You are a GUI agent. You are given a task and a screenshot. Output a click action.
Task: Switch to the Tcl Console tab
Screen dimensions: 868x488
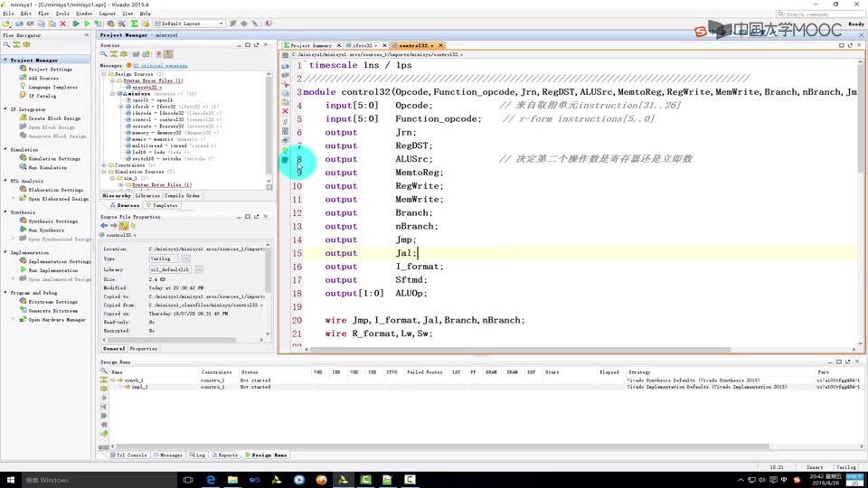tap(127, 455)
